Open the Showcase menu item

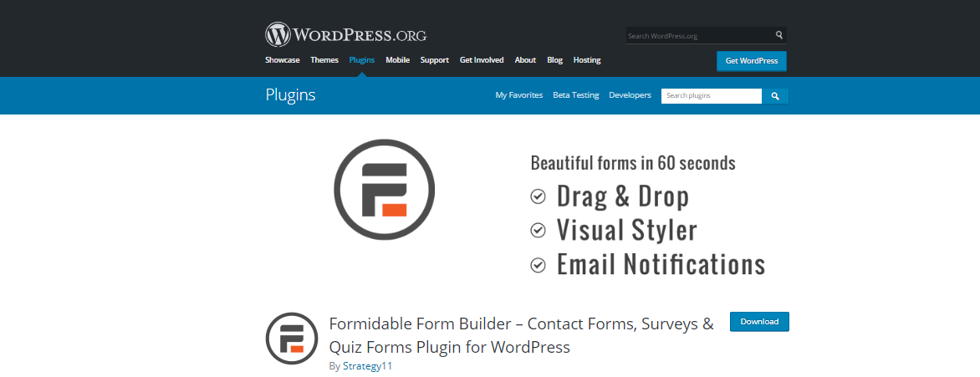point(283,60)
